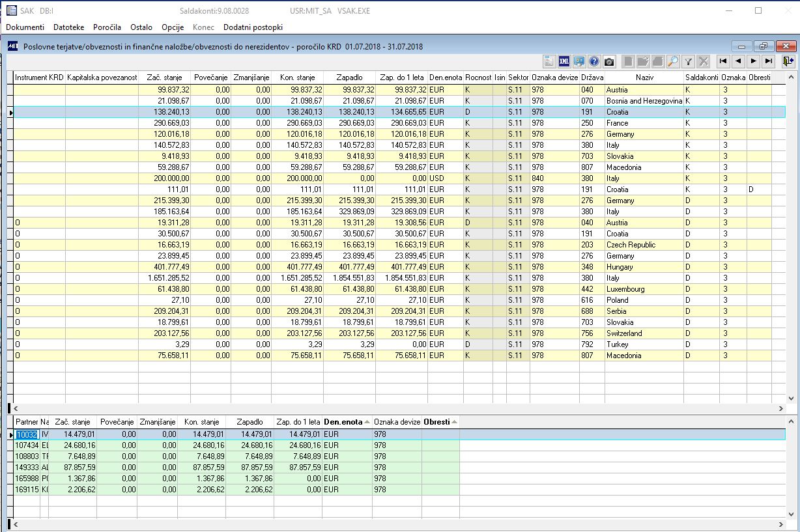Click the XML export icon

click(564, 61)
